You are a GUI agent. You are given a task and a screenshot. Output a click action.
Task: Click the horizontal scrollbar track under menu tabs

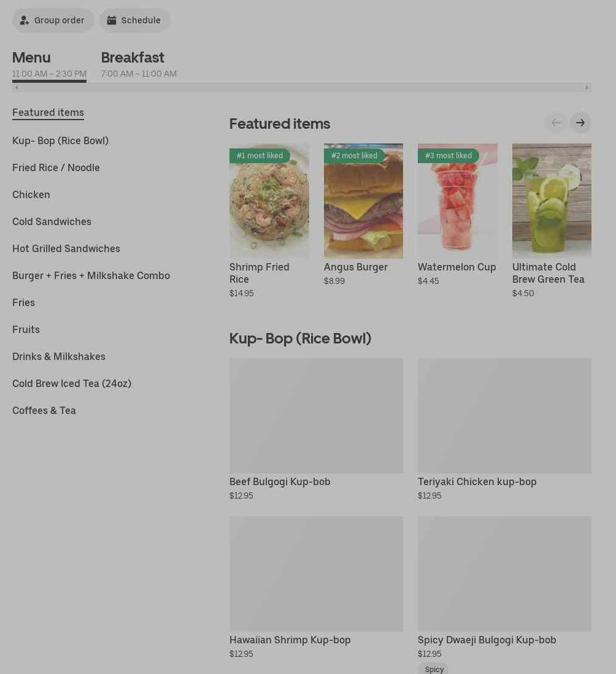301,88
